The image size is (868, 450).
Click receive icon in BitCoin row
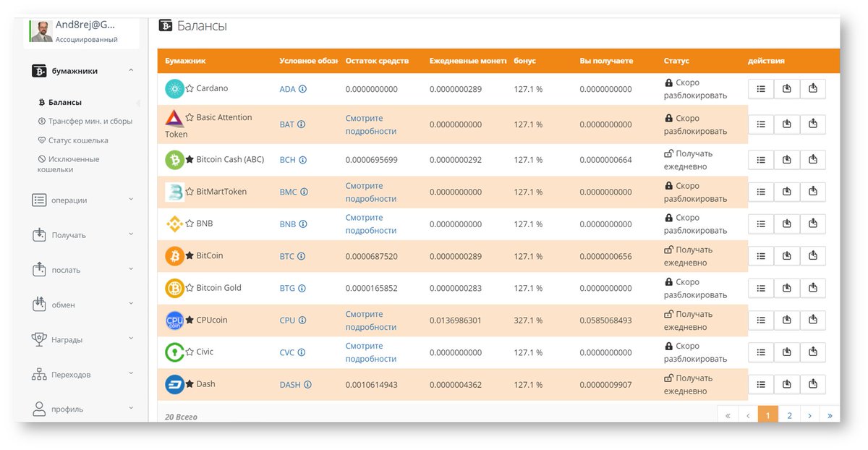787,256
